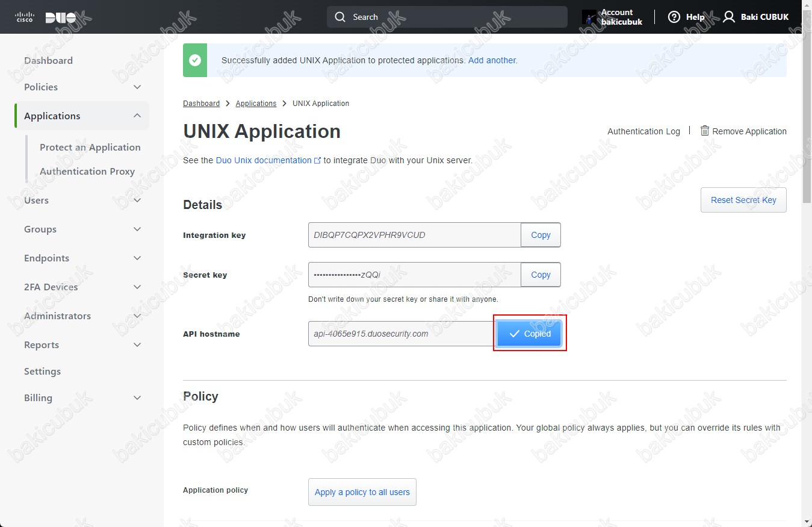Click the secret key warning text
Viewport: 812px width, 527px height.
click(x=403, y=299)
